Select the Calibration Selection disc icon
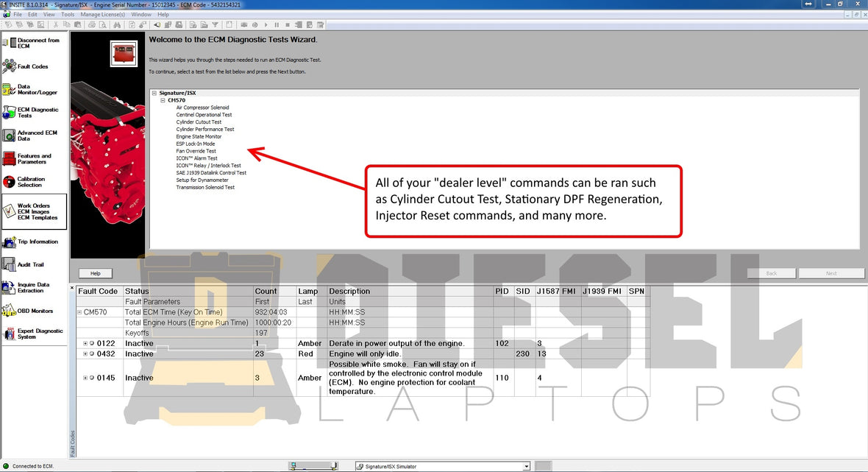 [10, 182]
